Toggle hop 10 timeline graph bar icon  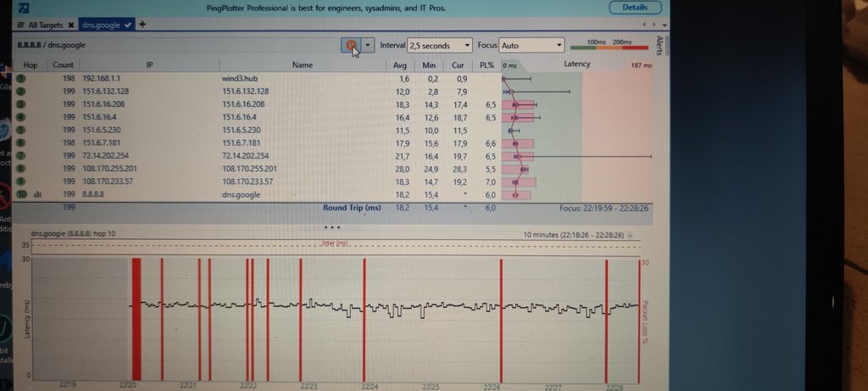click(38, 194)
